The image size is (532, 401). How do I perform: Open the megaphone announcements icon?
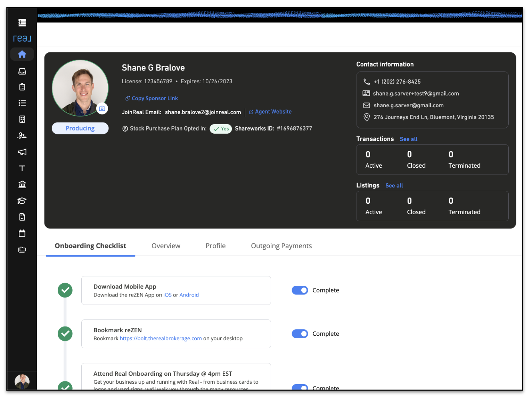[22, 152]
